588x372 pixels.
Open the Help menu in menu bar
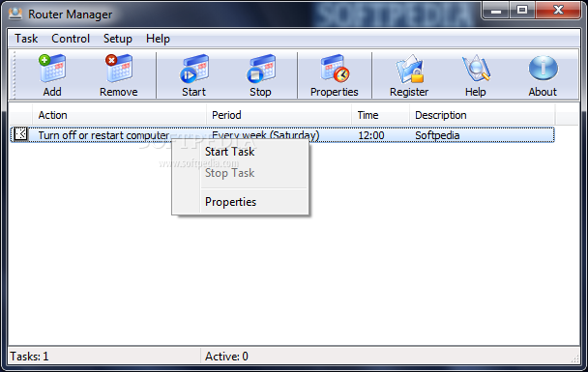click(x=158, y=39)
